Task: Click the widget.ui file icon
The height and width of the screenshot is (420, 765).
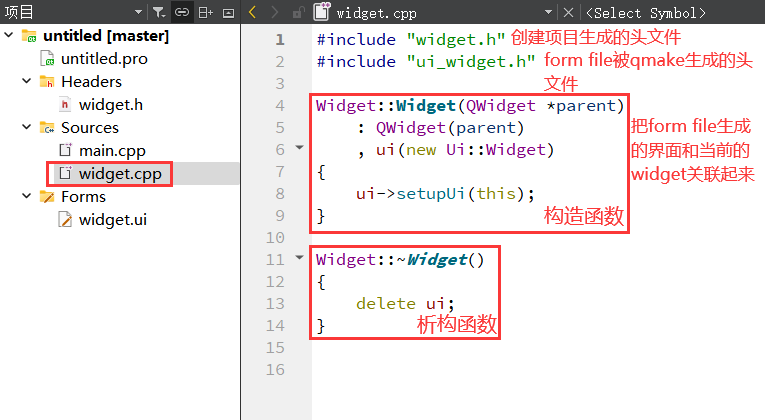Action: coord(65,220)
